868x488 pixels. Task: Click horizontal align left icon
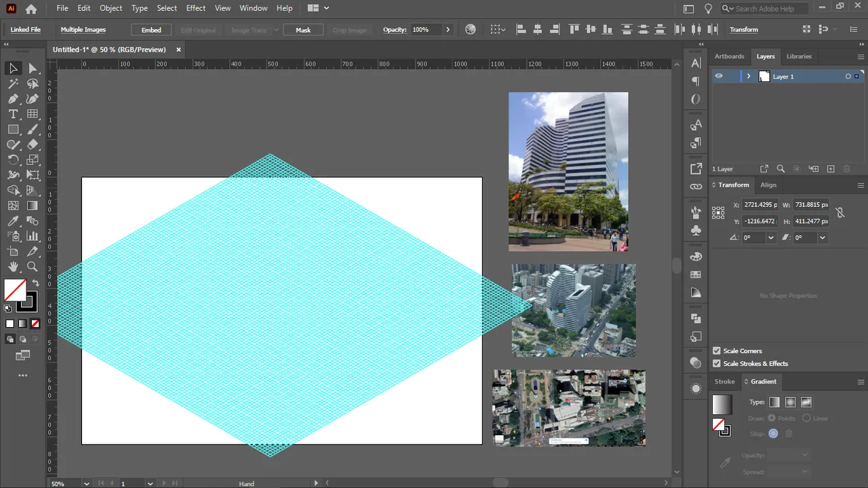coord(521,30)
